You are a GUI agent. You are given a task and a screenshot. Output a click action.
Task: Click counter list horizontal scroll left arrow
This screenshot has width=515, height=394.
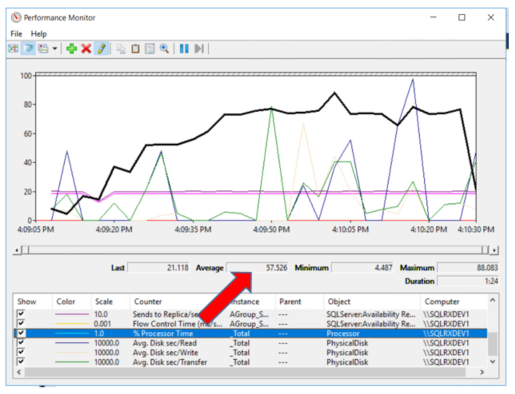(x=19, y=372)
